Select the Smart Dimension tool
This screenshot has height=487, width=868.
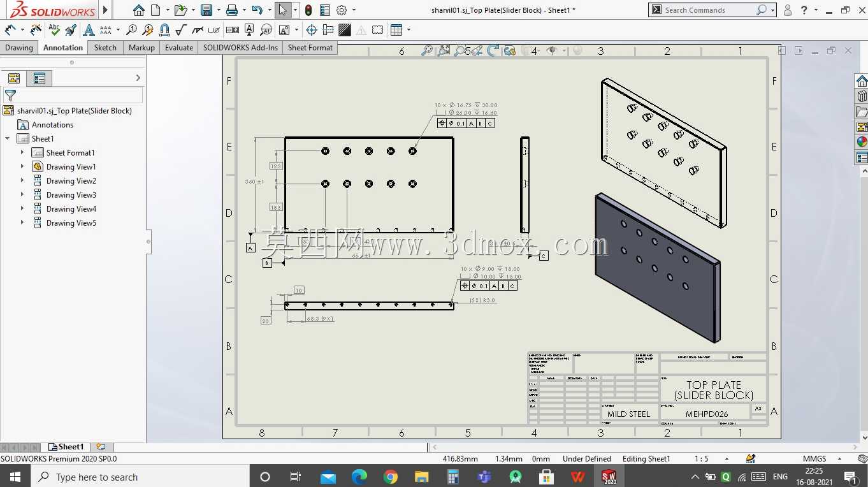click(x=10, y=30)
